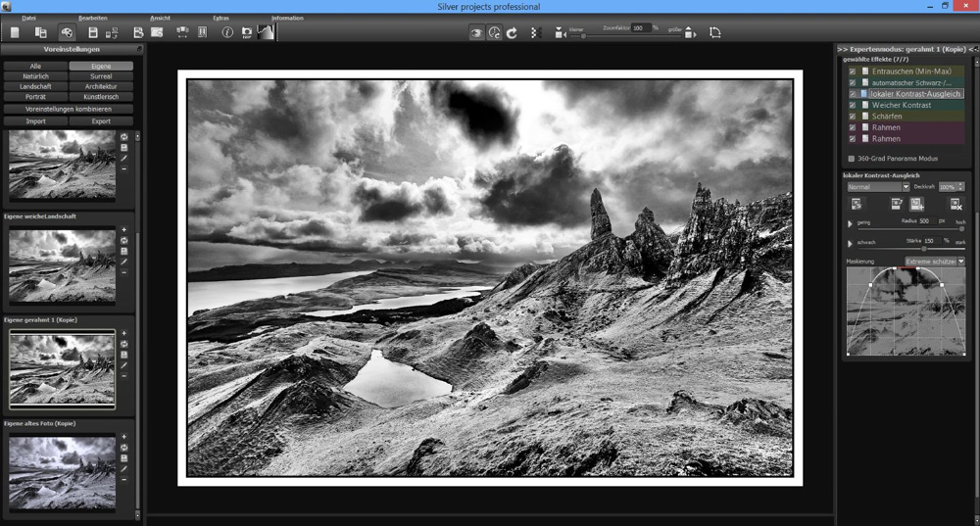Enable 360-Grad Panorama Modus checkbox
This screenshot has height=526, width=980.
click(851, 158)
